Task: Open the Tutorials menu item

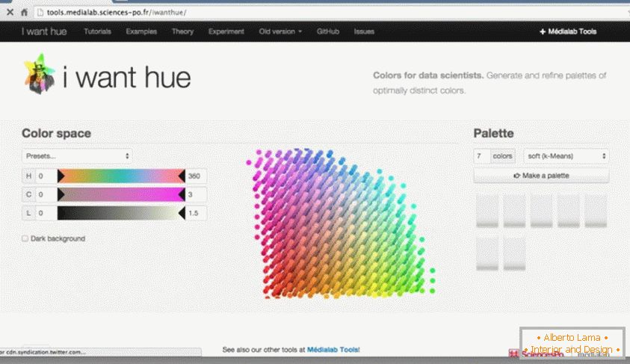Action: [x=97, y=31]
